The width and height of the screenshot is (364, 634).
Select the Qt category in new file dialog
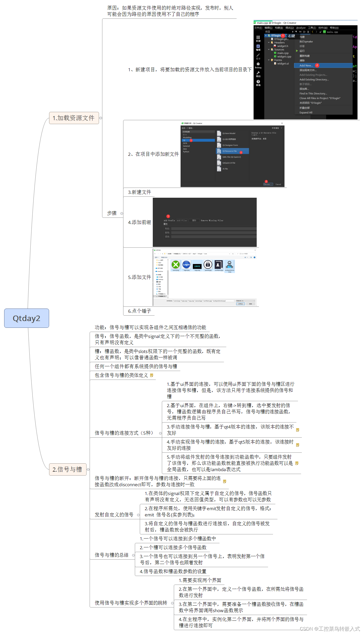(198, 140)
